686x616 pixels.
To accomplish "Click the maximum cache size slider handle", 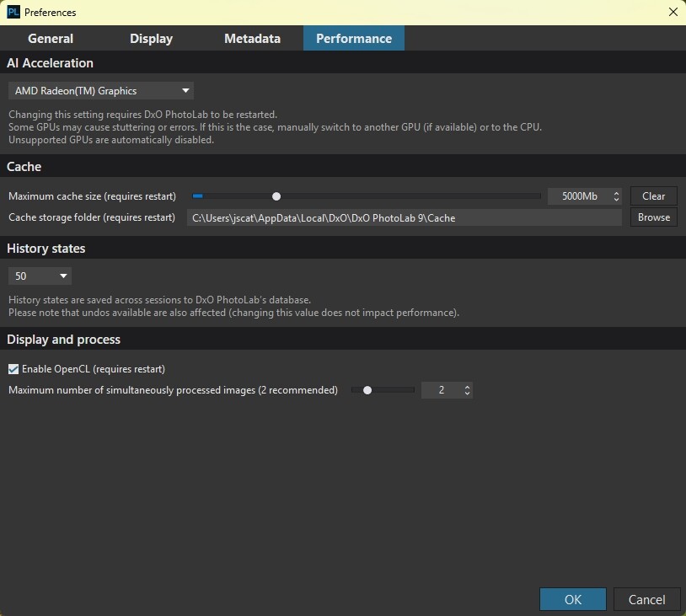I will pos(276,196).
